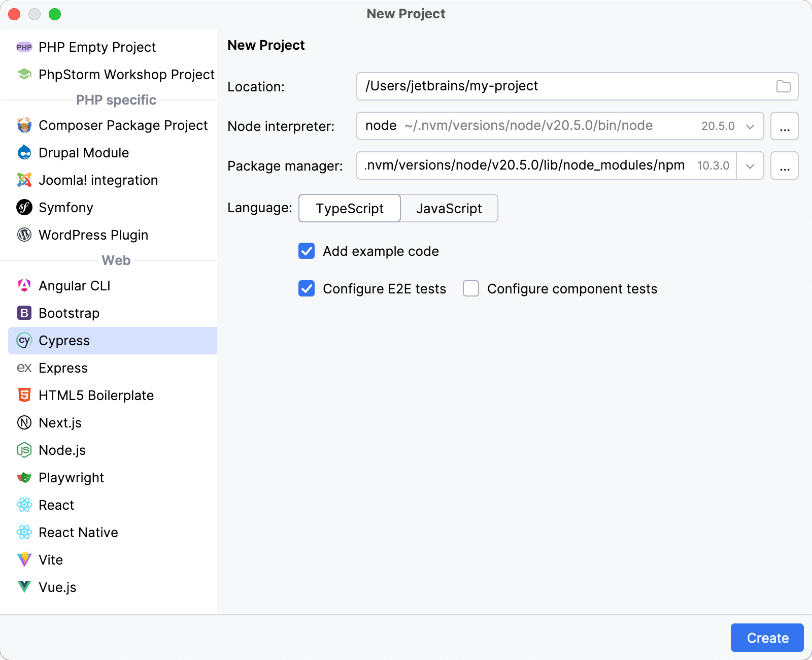Viewport: 812px width, 660px height.
Task: Open the Package manager dropdown
Action: coord(750,166)
